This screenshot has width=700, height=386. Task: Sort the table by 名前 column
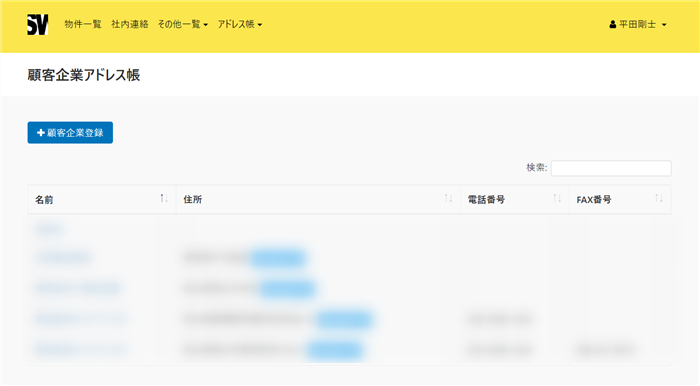[x=102, y=199]
